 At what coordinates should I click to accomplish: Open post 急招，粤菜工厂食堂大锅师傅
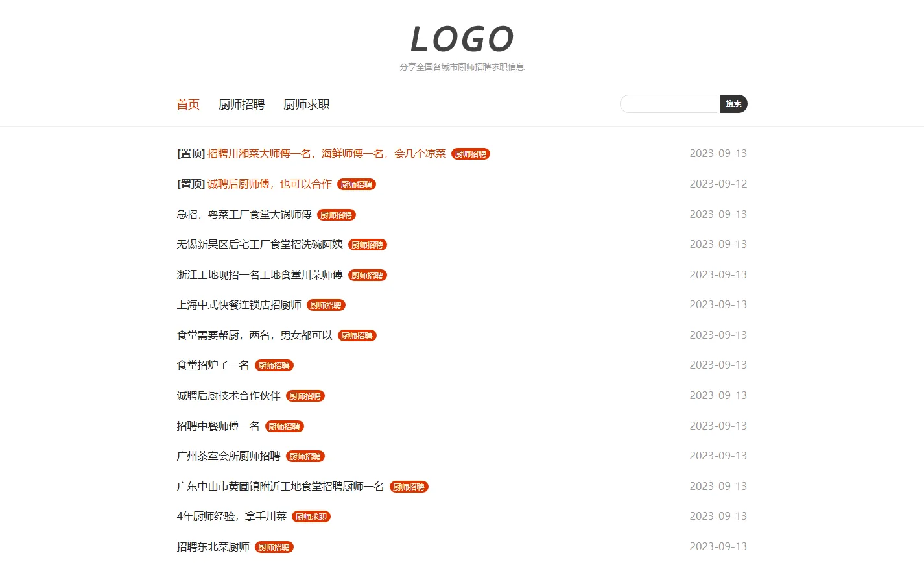coord(244,215)
